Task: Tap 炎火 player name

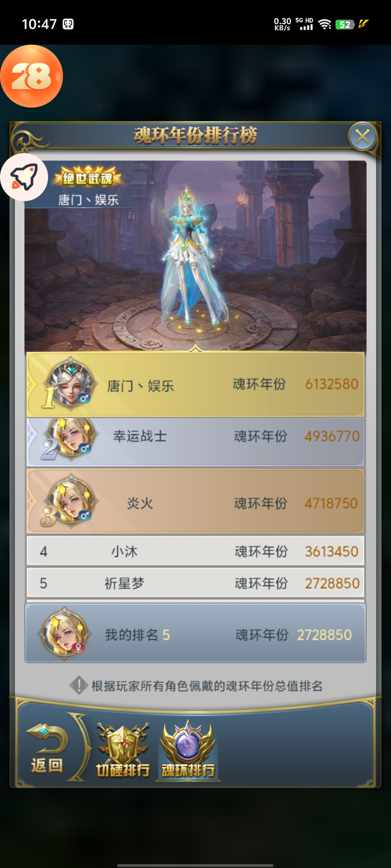Action: 140,503
